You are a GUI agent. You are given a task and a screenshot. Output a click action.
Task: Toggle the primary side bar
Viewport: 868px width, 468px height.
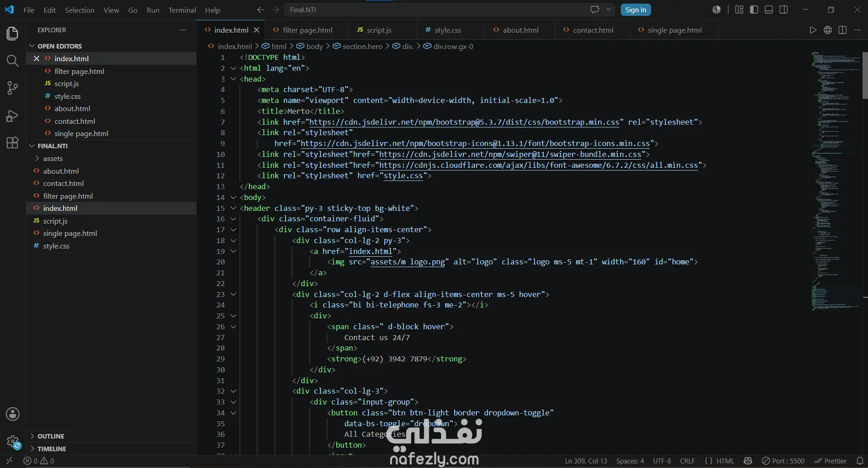pyautogui.click(x=754, y=10)
